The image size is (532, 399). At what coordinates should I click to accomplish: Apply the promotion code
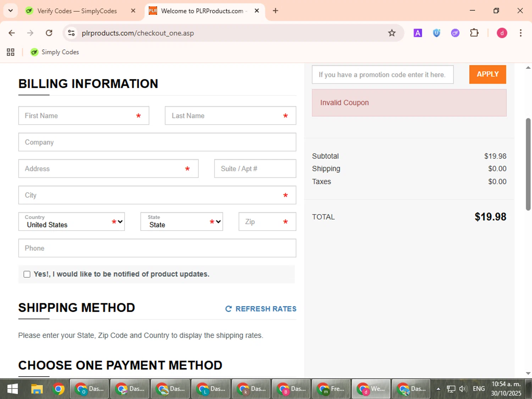pos(488,74)
